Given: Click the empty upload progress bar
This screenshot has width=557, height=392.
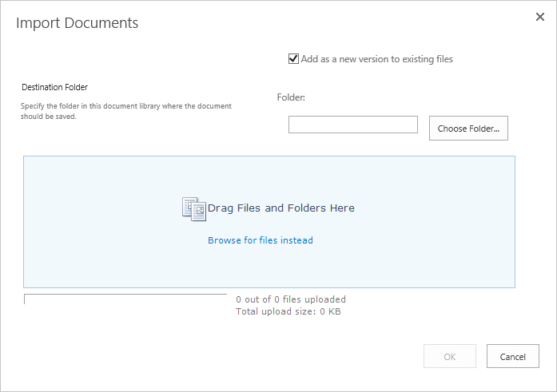Looking at the screenshot, I should tap(125, 299).
